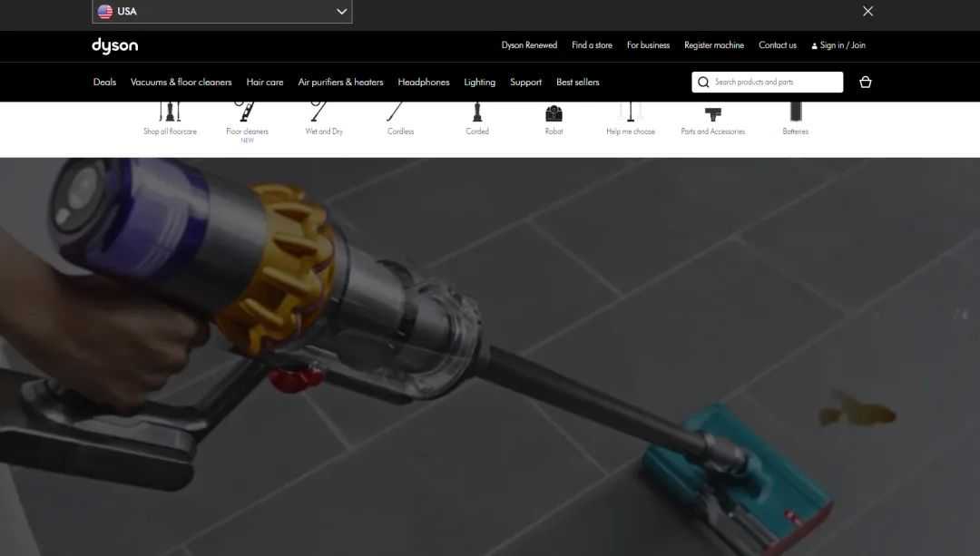This screenshot has height=556, width=980.
Task: Close the country selection banner
Action: tap(867, 11)
